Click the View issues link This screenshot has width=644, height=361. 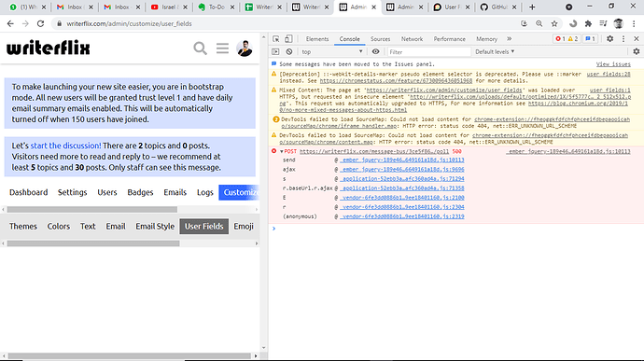click(x=613, y=64)
